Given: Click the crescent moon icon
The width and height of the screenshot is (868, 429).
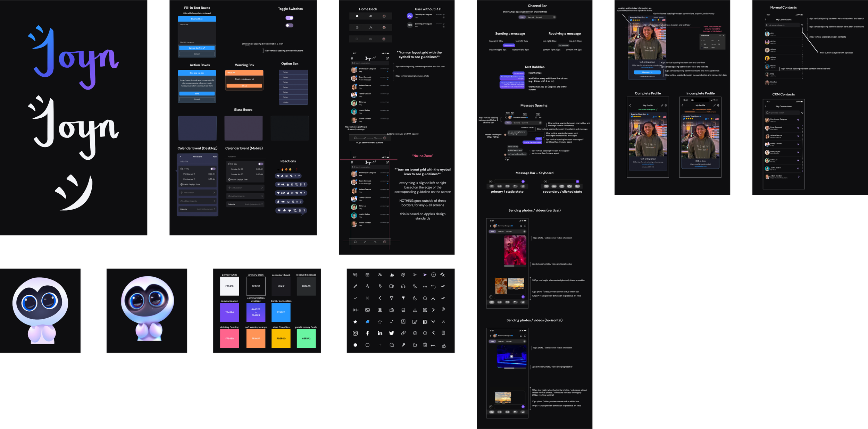Looking at the screenshot, I should point(415,298).
